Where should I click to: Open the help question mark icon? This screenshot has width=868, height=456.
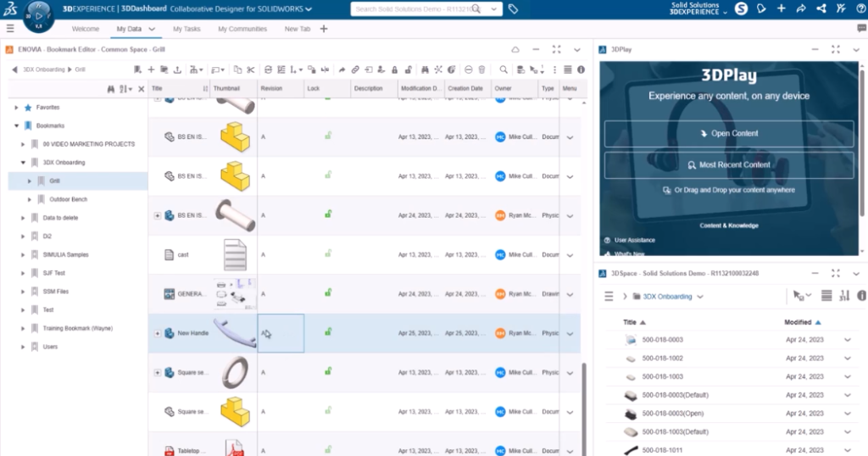click(861, 8)
